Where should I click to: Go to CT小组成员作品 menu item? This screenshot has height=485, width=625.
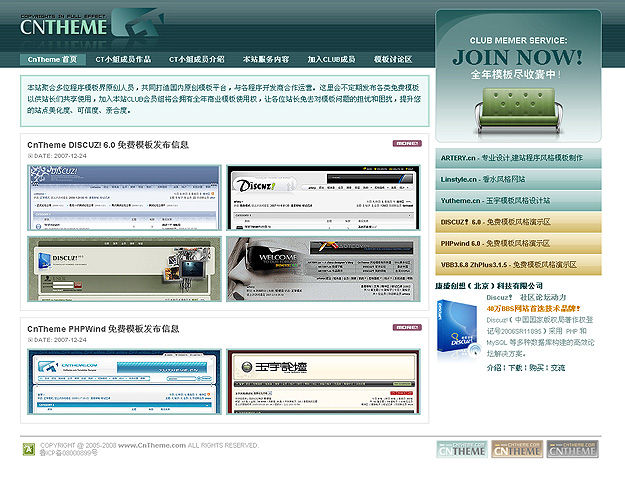click(124, 60)
